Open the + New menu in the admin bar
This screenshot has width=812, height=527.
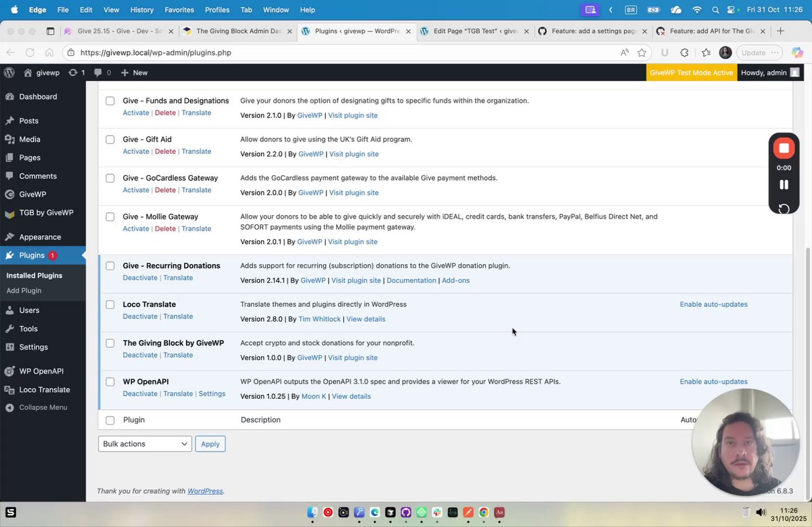134,72
